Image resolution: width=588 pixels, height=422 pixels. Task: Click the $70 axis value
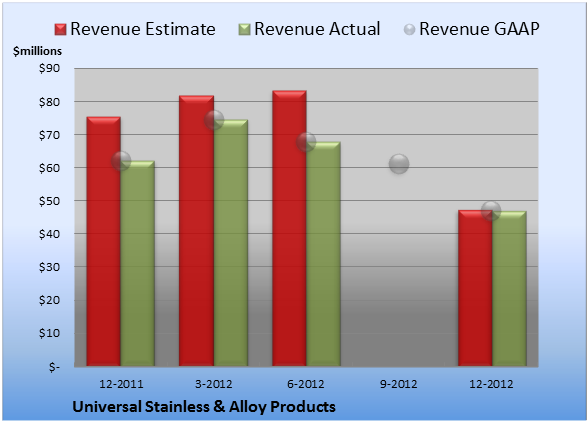(x=49, y=135)
